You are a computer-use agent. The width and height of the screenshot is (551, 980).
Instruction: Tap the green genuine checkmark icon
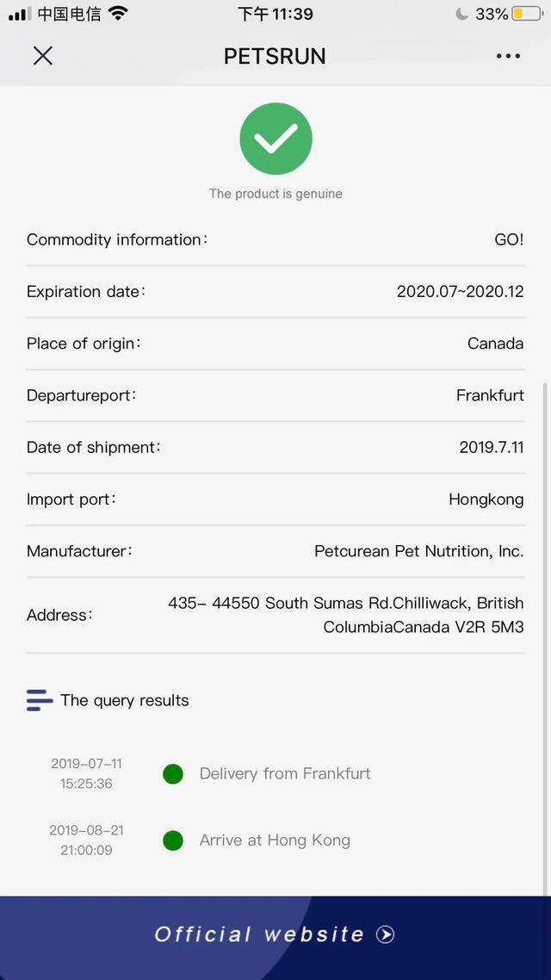(275, 138)
